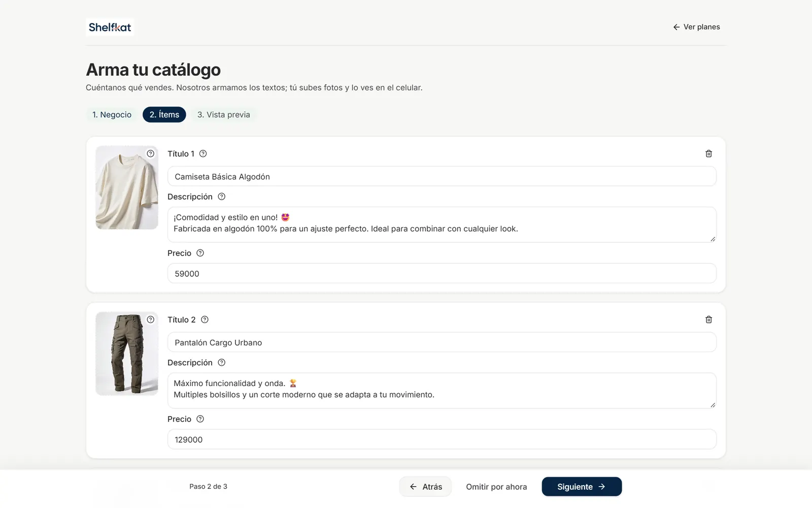Image resolution: width=812 pixels, height=508 pixels.
Task: Open the cream t-shirt product photo
Action: point(127,187)
